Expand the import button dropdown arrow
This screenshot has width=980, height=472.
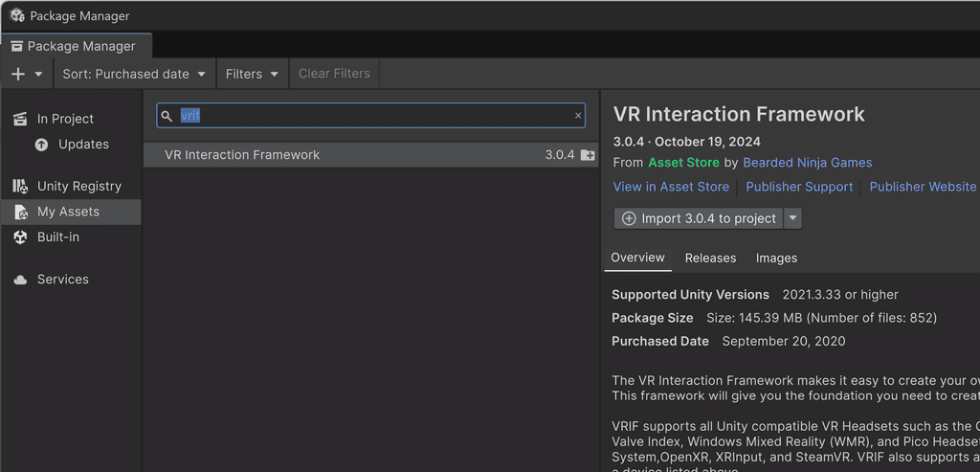792,219
